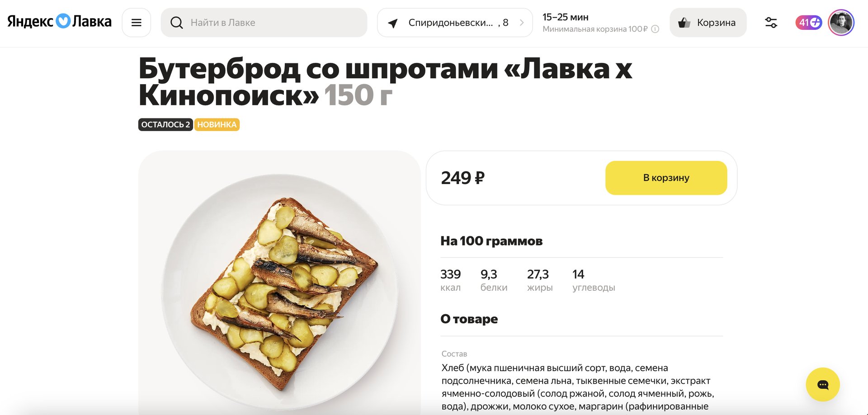
Task: Open the user profile avatar
Action: tap(841, 23)
